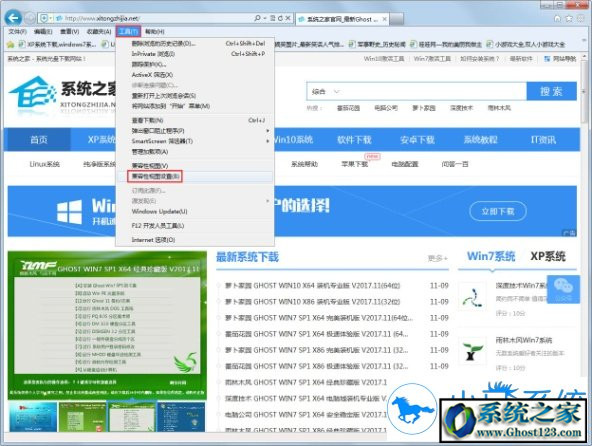Click the floating WeChat icon
The height and width of the screenshot is (446, 592).
click(x=563, y=289)
